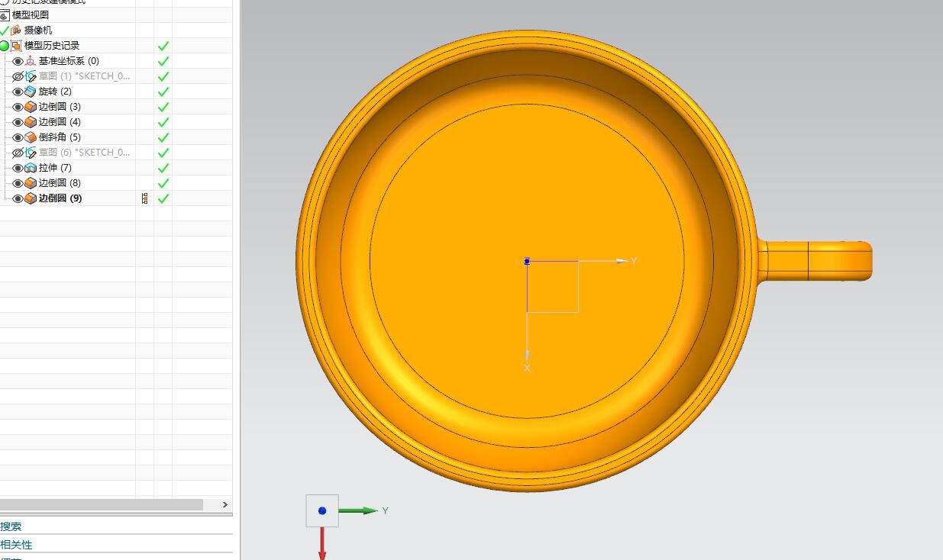Click the WCS origin point in the viewport

click(x=527, y=261)
